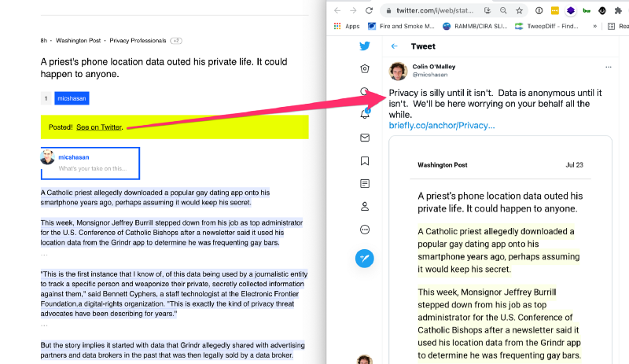Open Twitter Profile person icon
This screenshot has width=629, height=364.
pyautogui.click(x=365, y=207)
